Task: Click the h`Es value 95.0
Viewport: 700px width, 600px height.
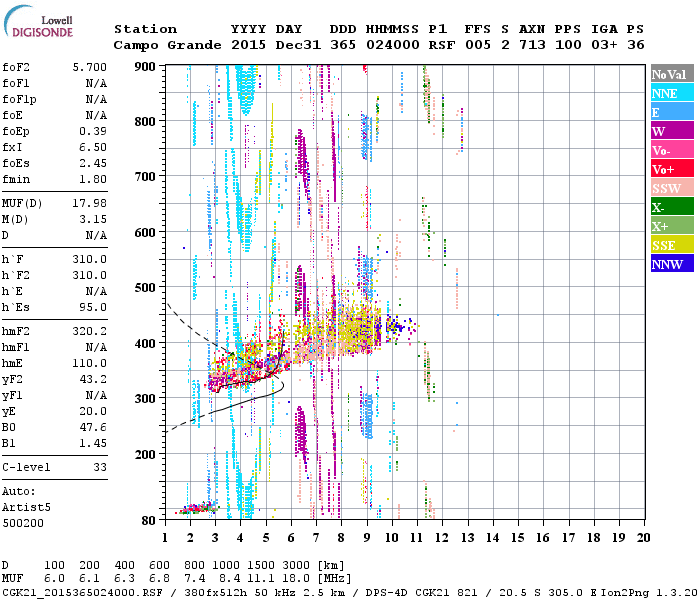Action: point(93,308)
